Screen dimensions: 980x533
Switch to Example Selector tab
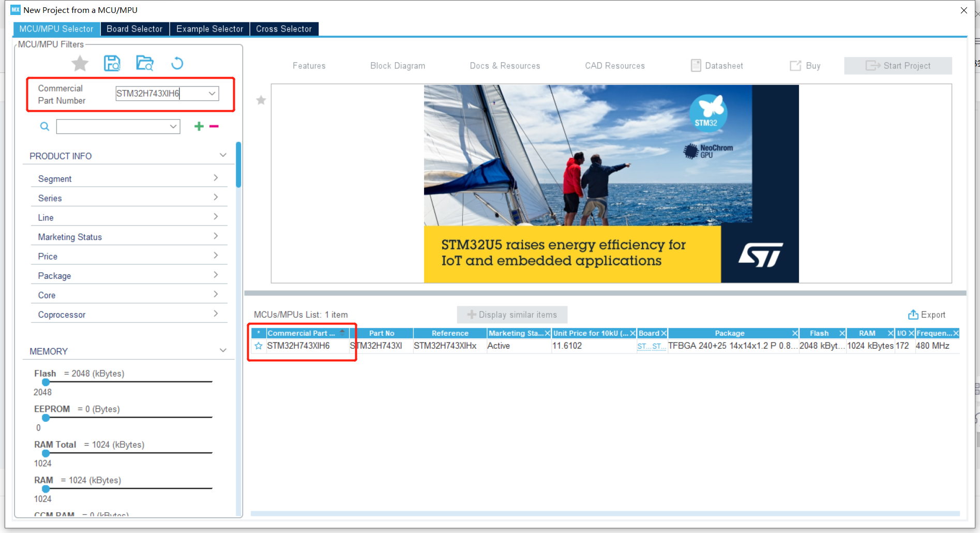(209, 29)
